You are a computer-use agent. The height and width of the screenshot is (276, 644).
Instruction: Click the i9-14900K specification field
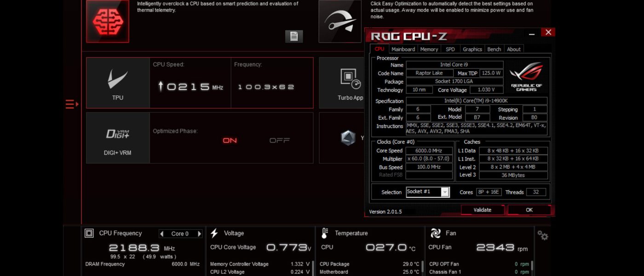[x=477, y=101]
